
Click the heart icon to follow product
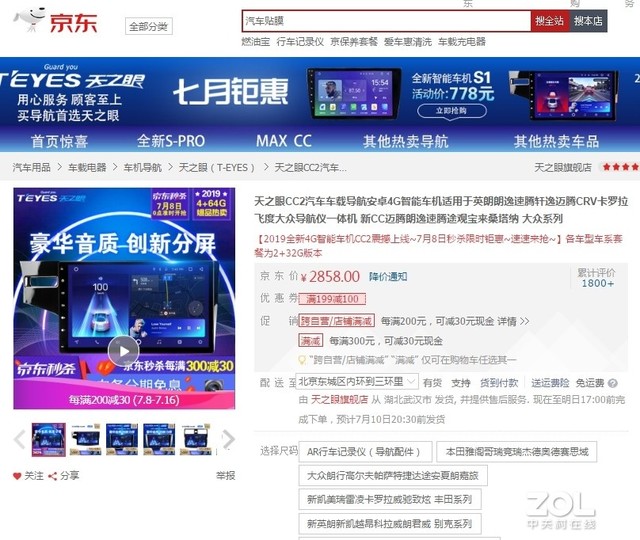click(17, 476)
